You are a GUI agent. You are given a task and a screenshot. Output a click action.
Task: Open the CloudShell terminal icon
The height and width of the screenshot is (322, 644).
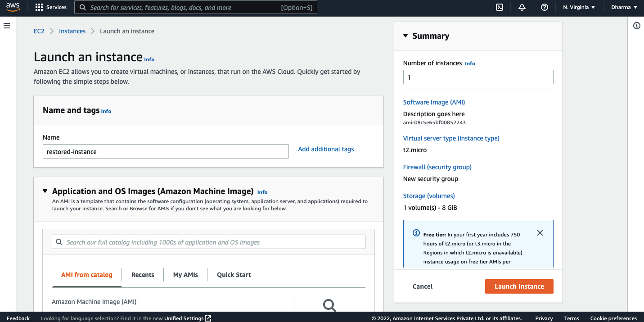tap(500, 7)
